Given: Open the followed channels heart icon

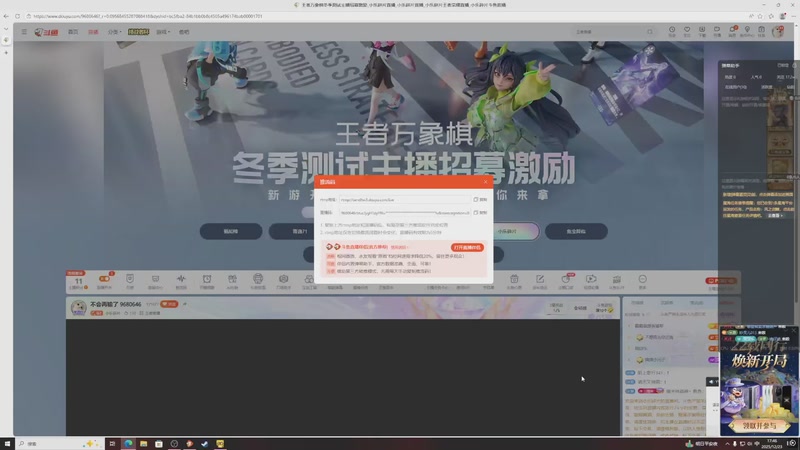Looking at the screenshot, I should click(687, 30).
